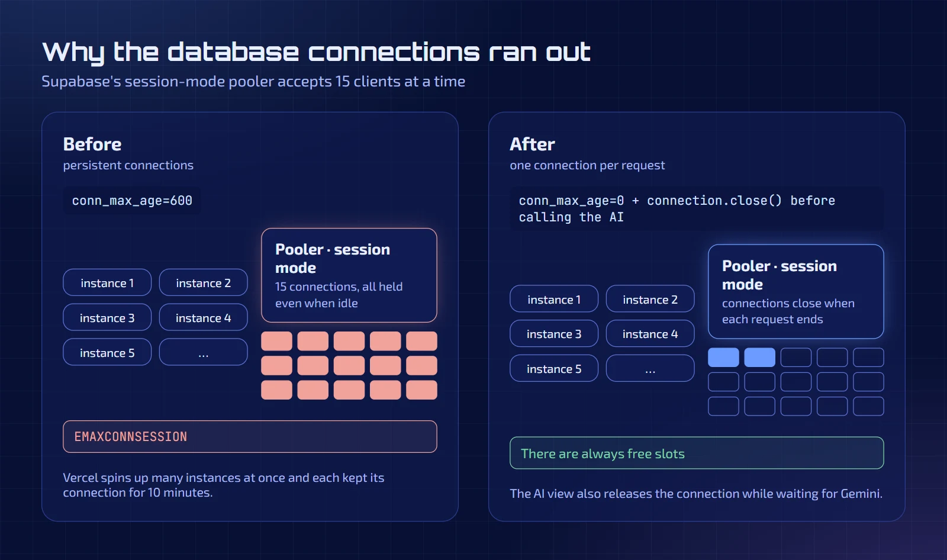Click the 'Before' heading
Screen dimensions: 947x560
92,144
